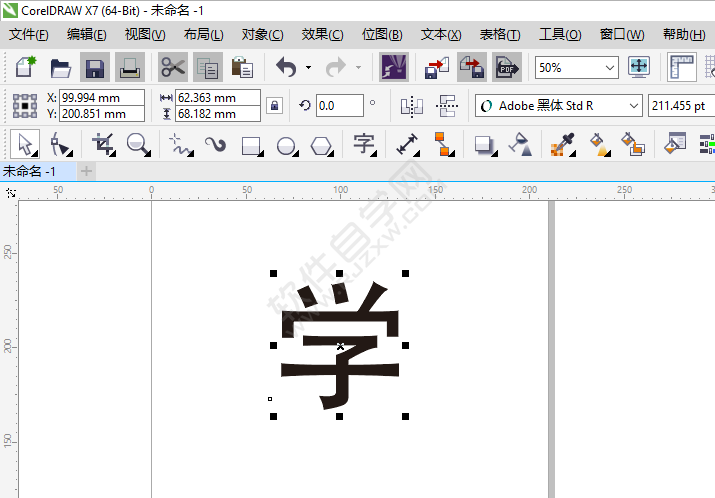Screen dimensions: 715x498
Task: Select the Pick tool arrow
Action: pyautogui.click(x=25, y=144)
